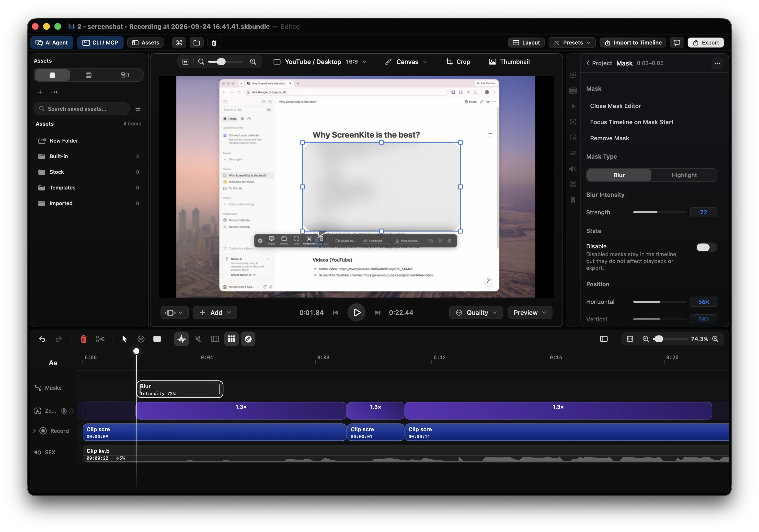759x532 pixels.
Task: Switch to the second Assets library tab
Action: tap(88, 75)
